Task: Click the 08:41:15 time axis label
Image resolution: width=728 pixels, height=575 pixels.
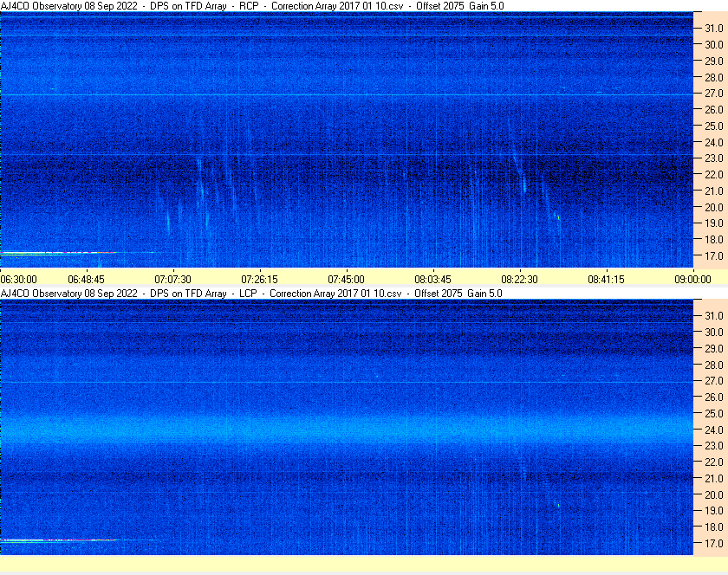Action: pyautogui.click(x=607, y=280)
